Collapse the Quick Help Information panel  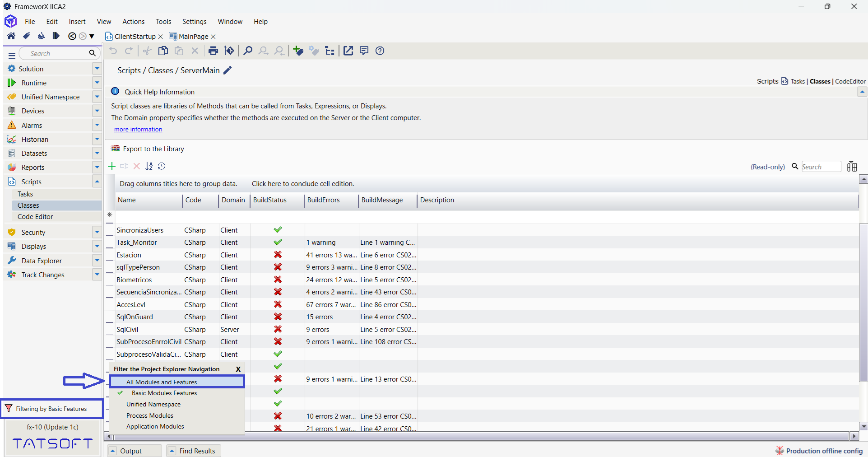tap(862, 92)
